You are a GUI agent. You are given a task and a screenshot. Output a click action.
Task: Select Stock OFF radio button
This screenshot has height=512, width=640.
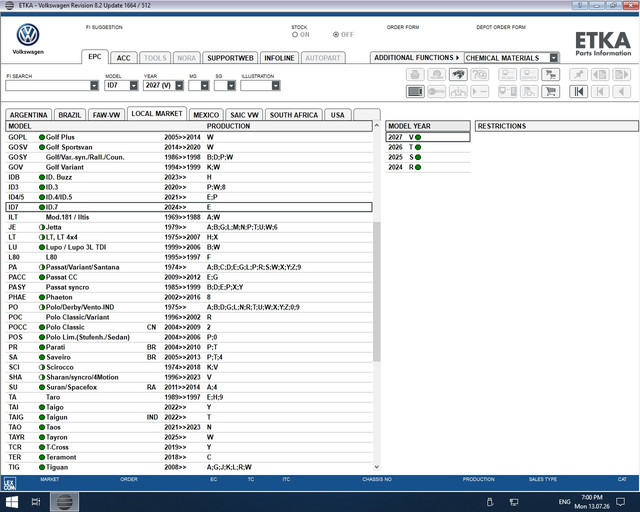(336, 35)
